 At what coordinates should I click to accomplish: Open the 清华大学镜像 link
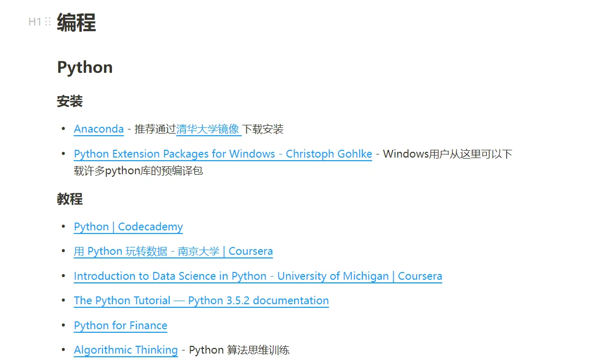(x=208, y=129)
